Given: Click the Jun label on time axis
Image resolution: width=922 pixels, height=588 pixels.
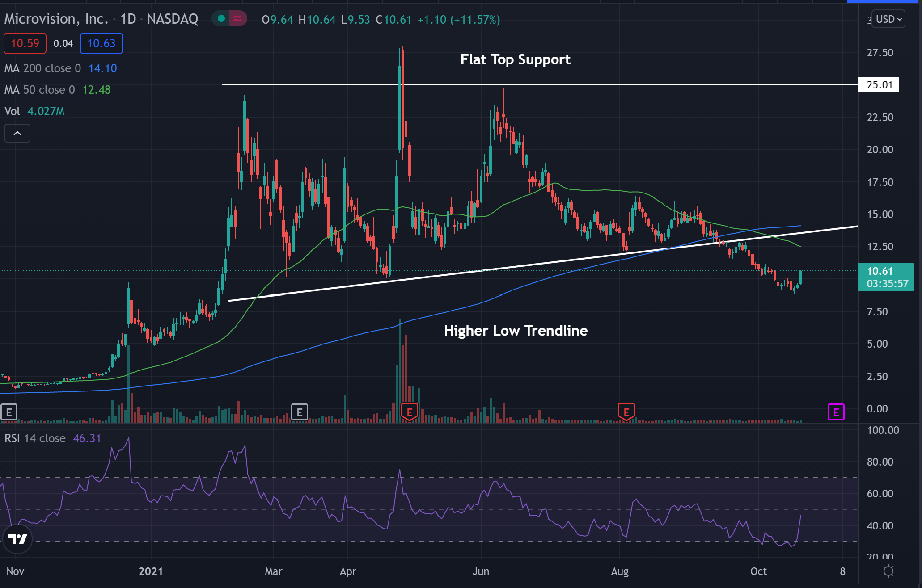Looking at the screenshot, I should coord(481,571).
